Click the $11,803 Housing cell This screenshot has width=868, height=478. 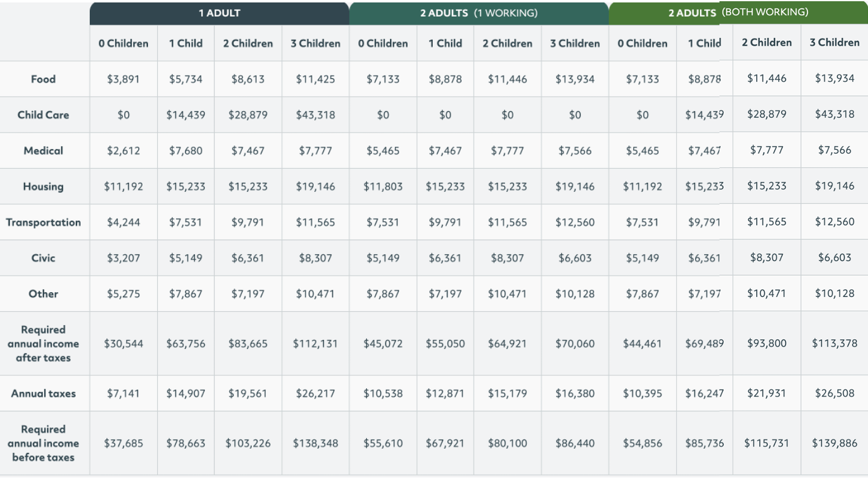383,186
